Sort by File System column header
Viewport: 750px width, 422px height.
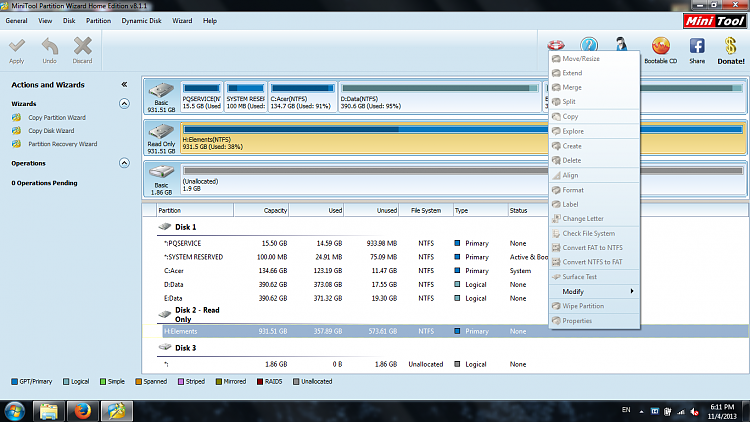426,210
